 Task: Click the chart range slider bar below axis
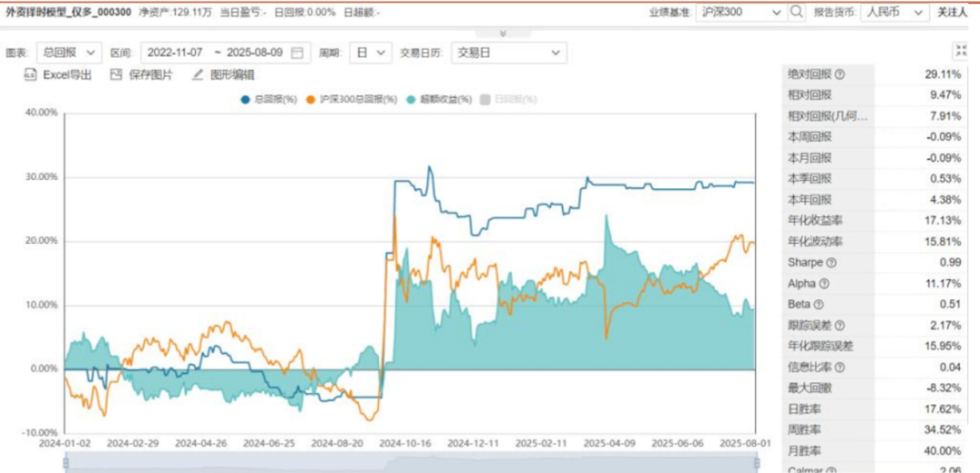[x=410, y=461]
